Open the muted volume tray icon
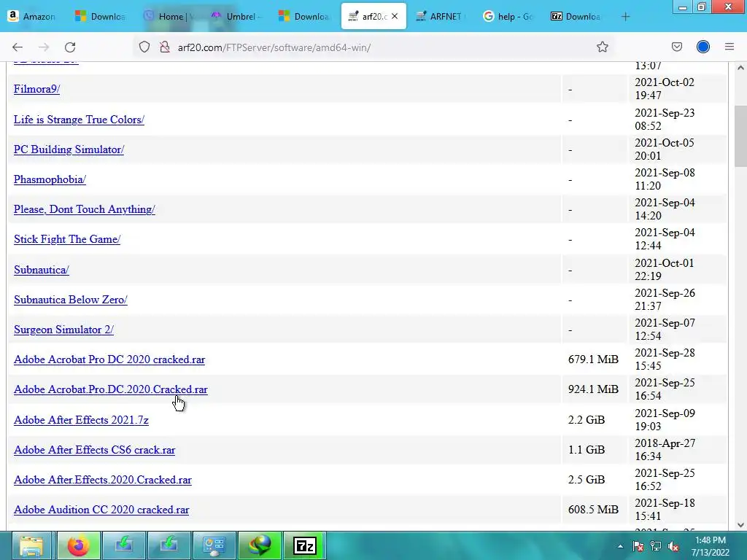 pyautogui.click(x=673, y=546)
